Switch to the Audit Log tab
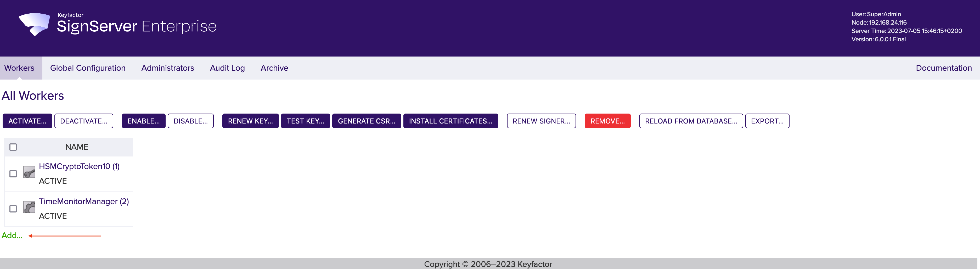Screen dimensions: 980x269 (x=227, y=68)
